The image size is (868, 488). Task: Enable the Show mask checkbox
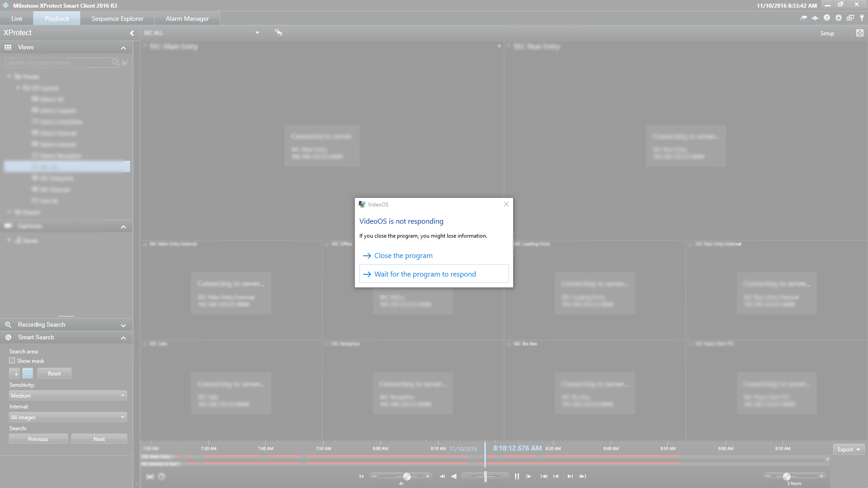[12, 361]
